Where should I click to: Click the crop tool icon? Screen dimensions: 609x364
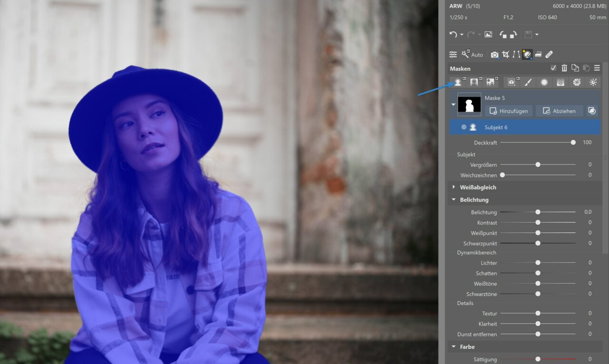505,55
